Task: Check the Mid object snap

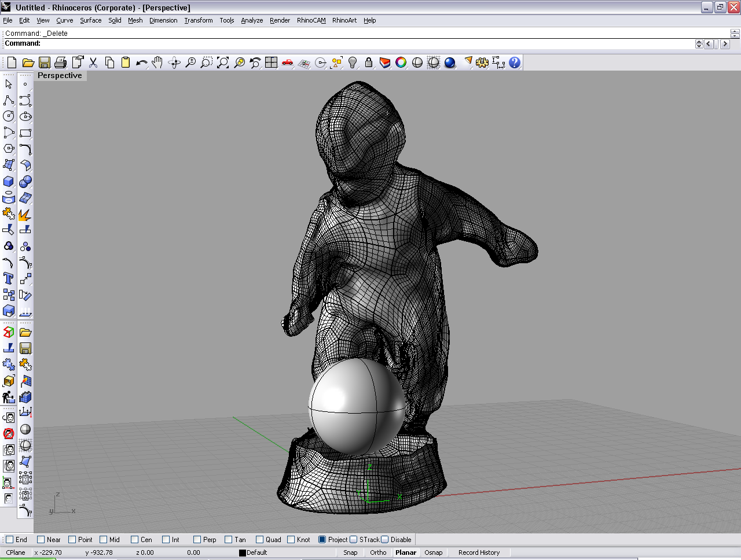Action: 104,540
